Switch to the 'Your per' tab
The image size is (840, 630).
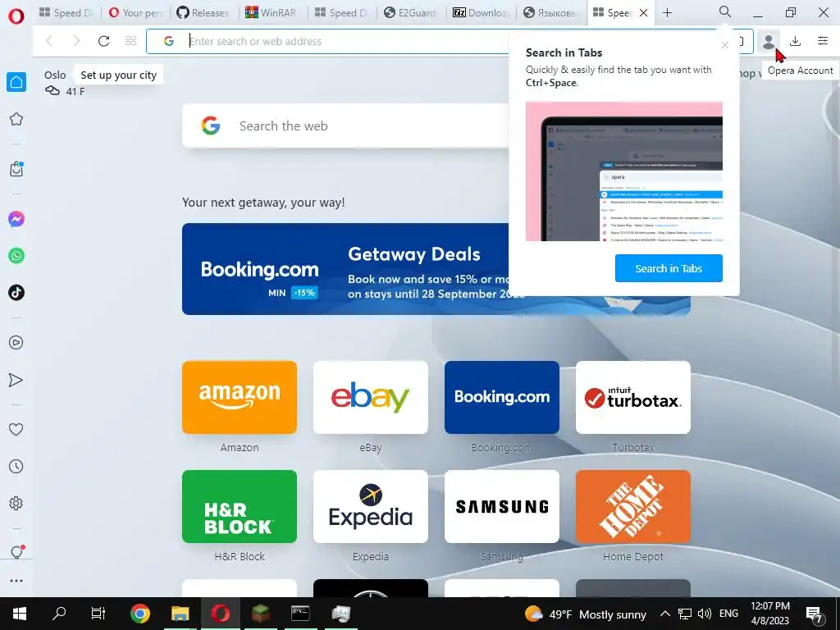click(x=136, y=13)
